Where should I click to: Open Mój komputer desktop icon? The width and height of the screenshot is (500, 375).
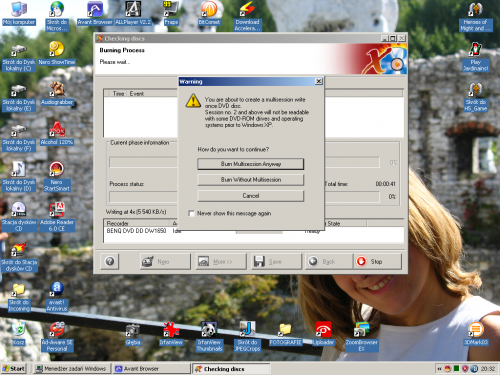[19, 13]
